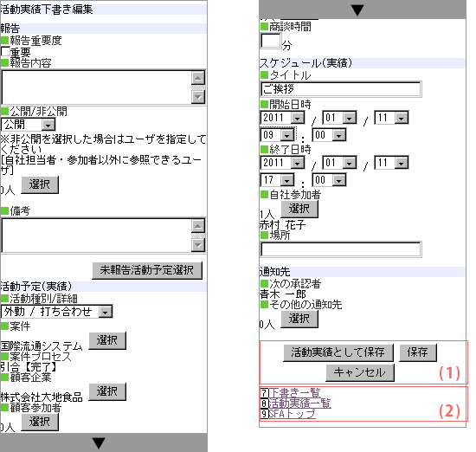Open the 開始日時 minute dropdown
The width and height of the screenshot is (476, 452).
pyautogui.click(x=330, y=135)
